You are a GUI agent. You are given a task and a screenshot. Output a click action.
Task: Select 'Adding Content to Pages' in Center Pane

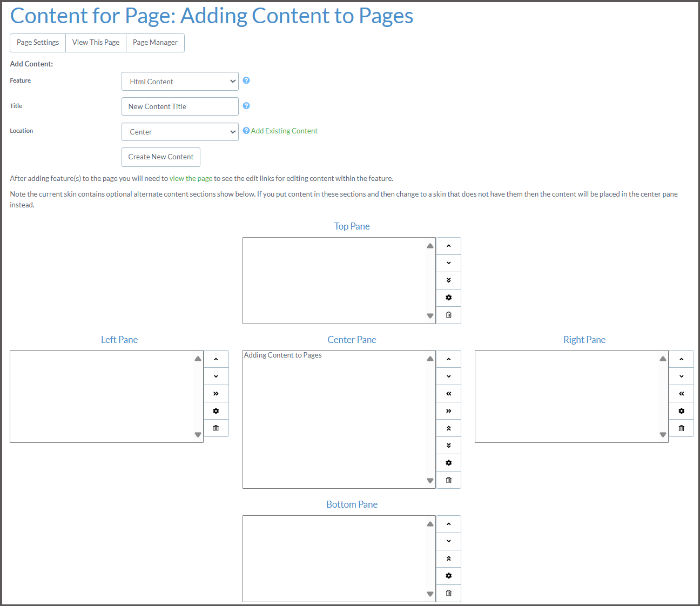tap(283, 355)
